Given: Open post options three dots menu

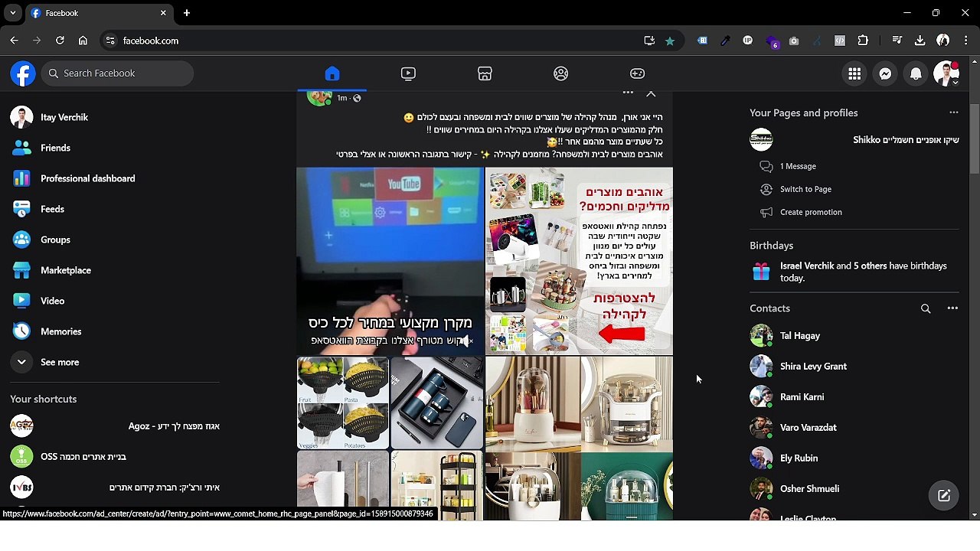Looking at the screenshot, I should point(628,93).
